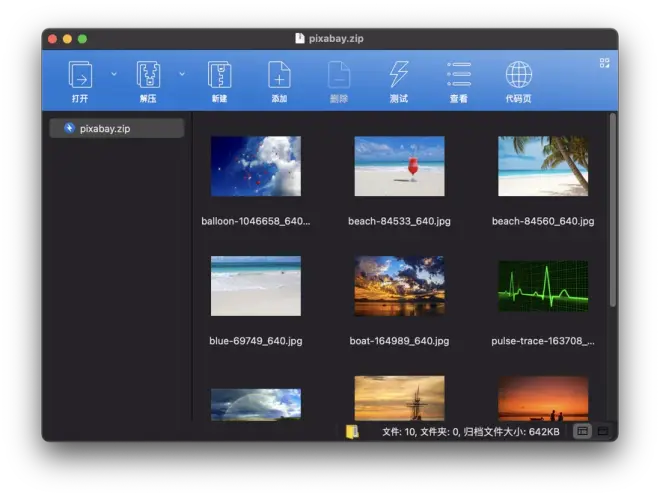Click the vertical scrollbar of the file list
Viewport: 660px width, 497px height.
tap(613, 210)
